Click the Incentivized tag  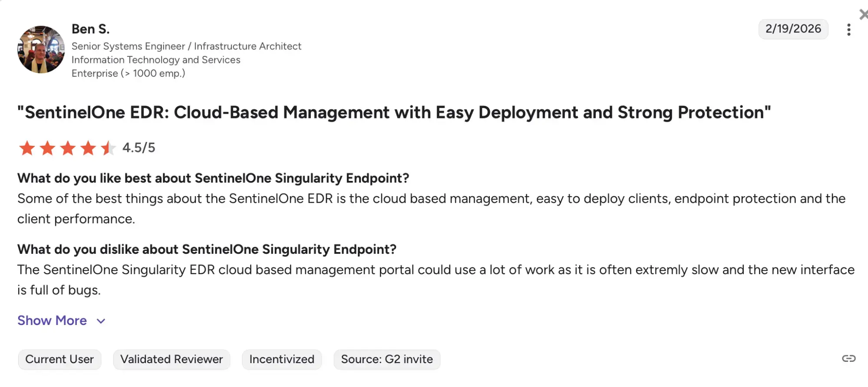pyautogui.click(x=282, y=359)
